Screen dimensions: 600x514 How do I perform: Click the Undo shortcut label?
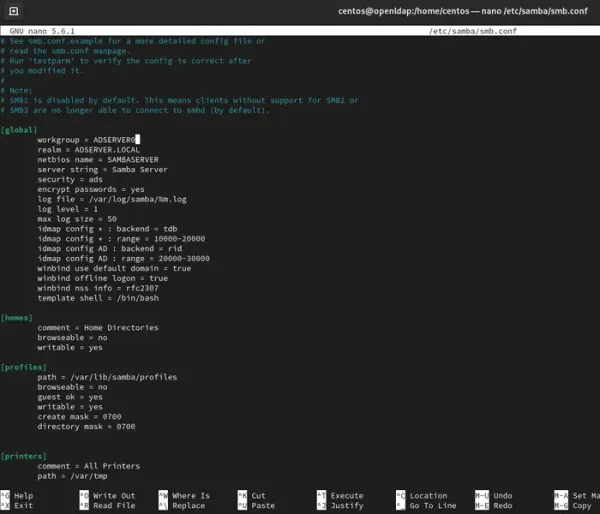coord(502,495)
